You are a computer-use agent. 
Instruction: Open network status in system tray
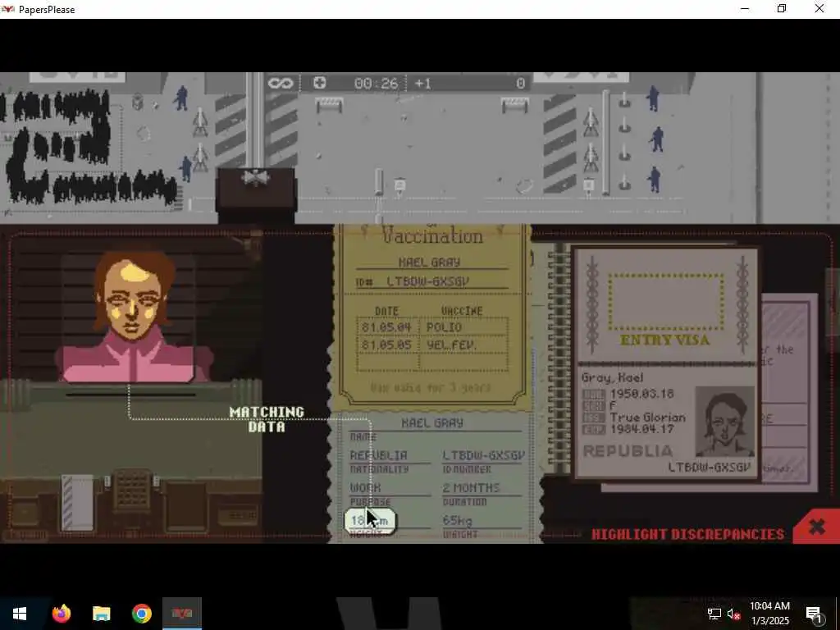[714, 614]
